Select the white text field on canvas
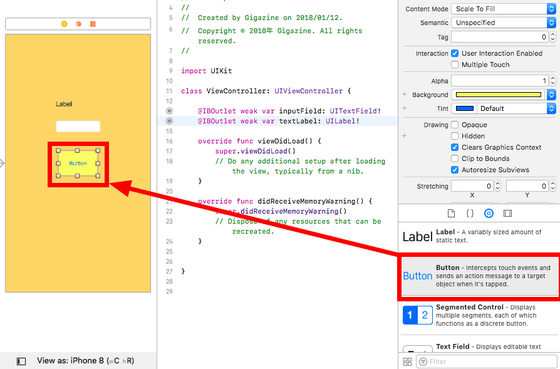 click(x=78, y=126)
